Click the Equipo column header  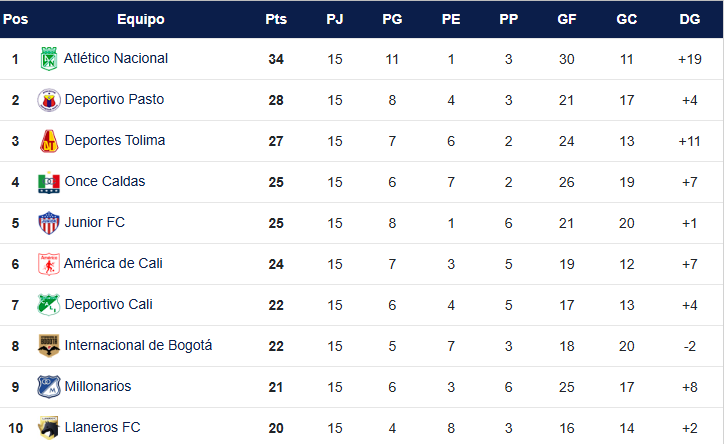[140, 19]
